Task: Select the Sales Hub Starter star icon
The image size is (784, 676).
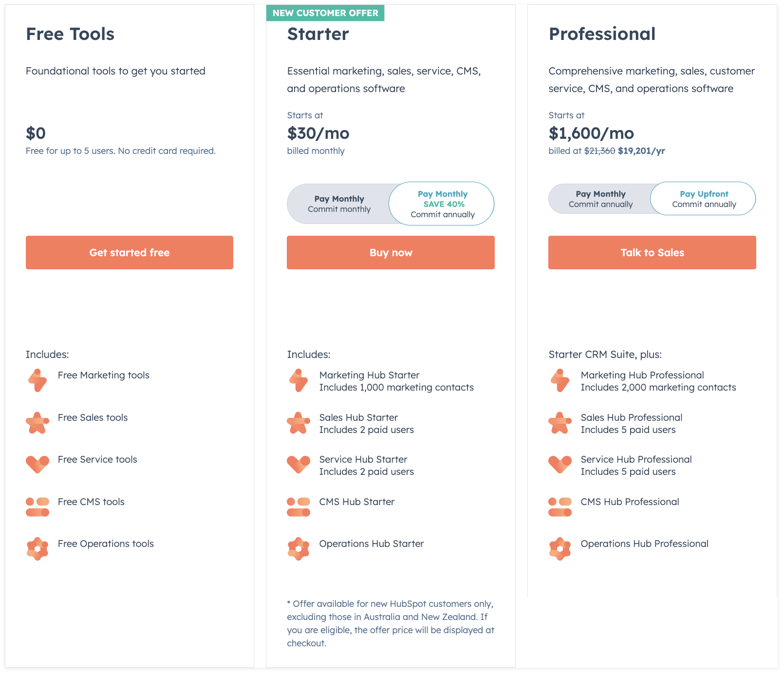Action: [299, 423]
